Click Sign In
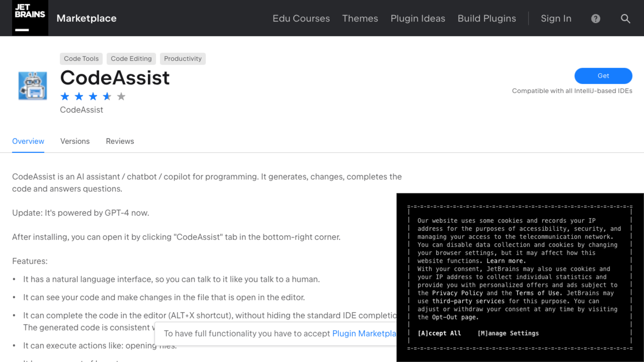This screenshot has height=362, width=644. pos(556,18)
